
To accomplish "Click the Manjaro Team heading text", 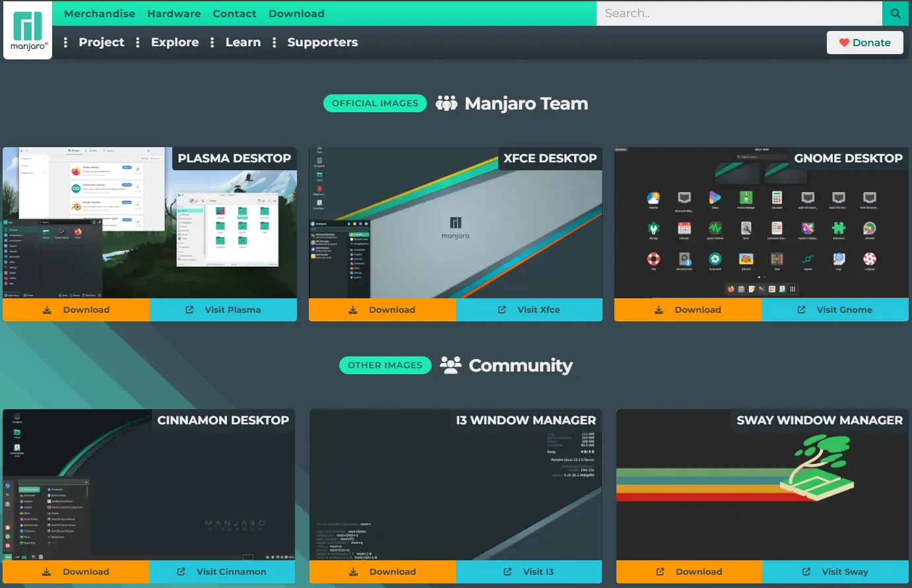I will coord(526,104).
